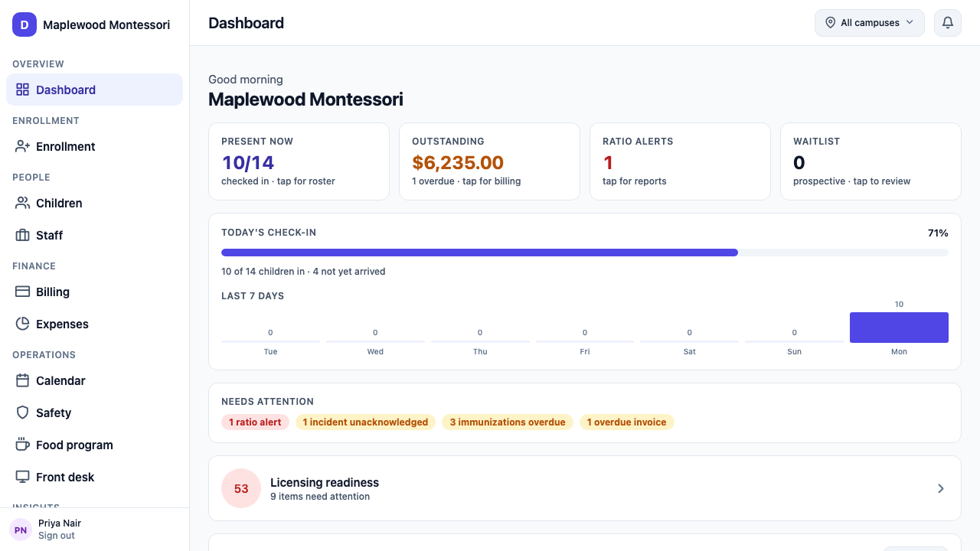Screen dimensions: 980x551
Task: Click the Tue label in 7-day chart
Action: [270, 352]
